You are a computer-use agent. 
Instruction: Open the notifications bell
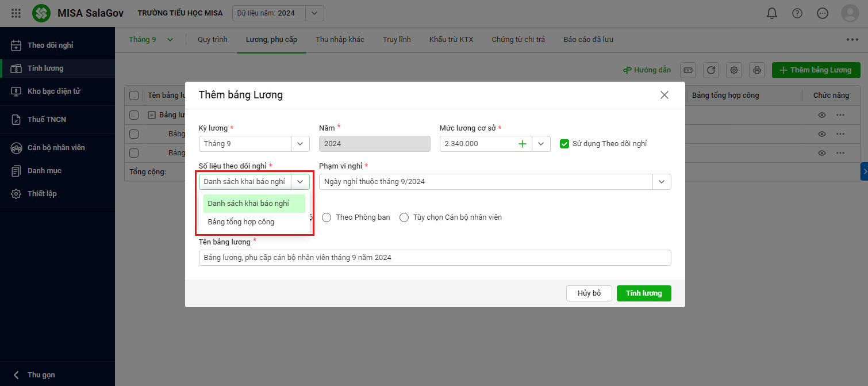[x=772, y=13]
